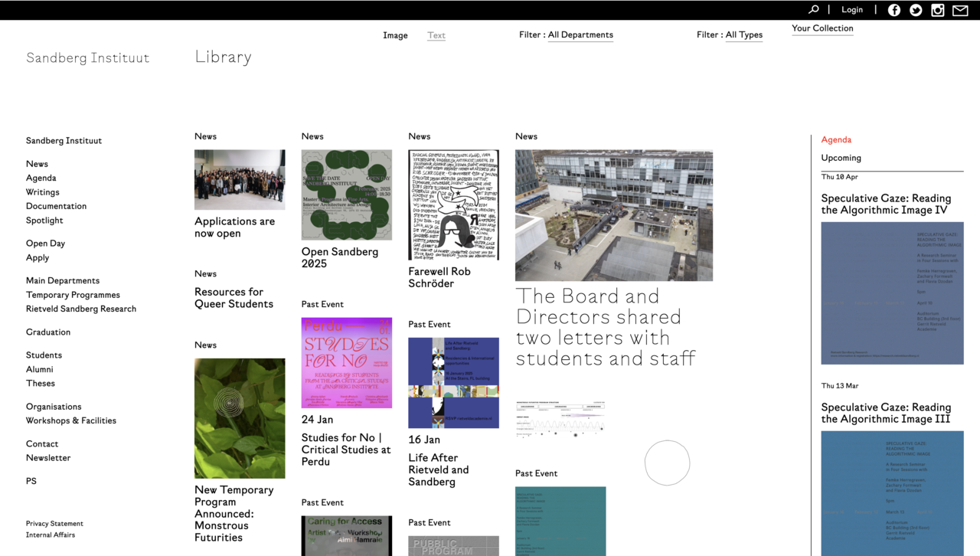
Task: Open the All Types filter
Action: point(744,35)
